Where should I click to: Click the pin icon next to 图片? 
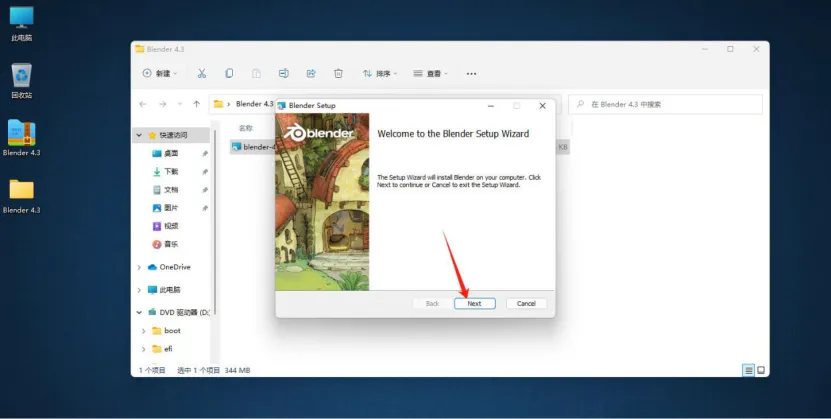[x=205, y=208]
